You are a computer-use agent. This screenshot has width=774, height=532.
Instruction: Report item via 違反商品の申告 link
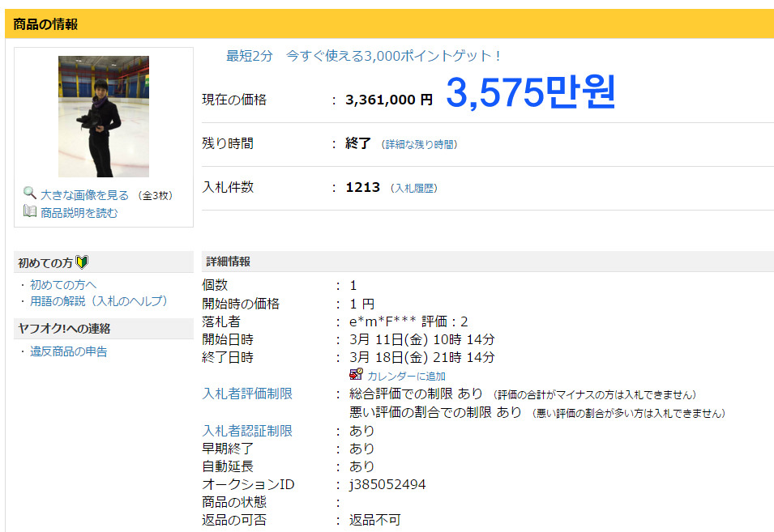pyautogui.click(x=69, y=351)
